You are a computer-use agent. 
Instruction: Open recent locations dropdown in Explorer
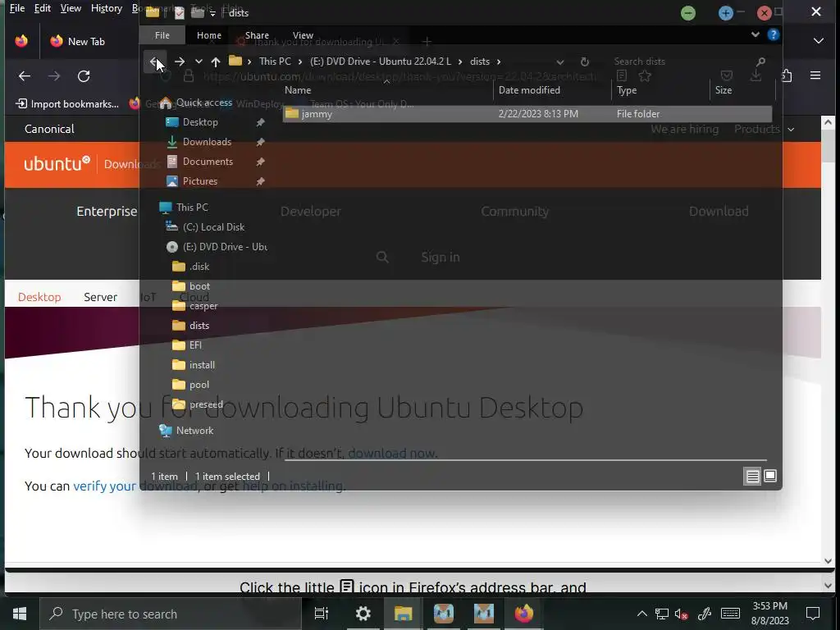(x=199, y=62)
